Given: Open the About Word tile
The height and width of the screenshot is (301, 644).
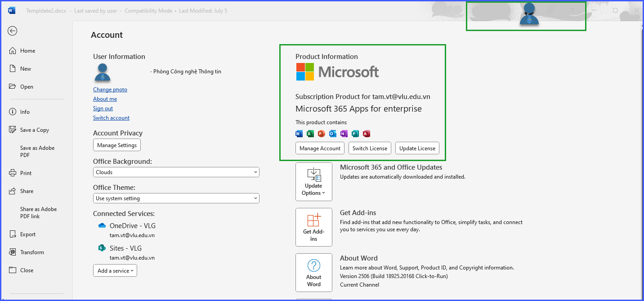Looking at the screenshot, I should pyautogui.click(x=314, y=273).
